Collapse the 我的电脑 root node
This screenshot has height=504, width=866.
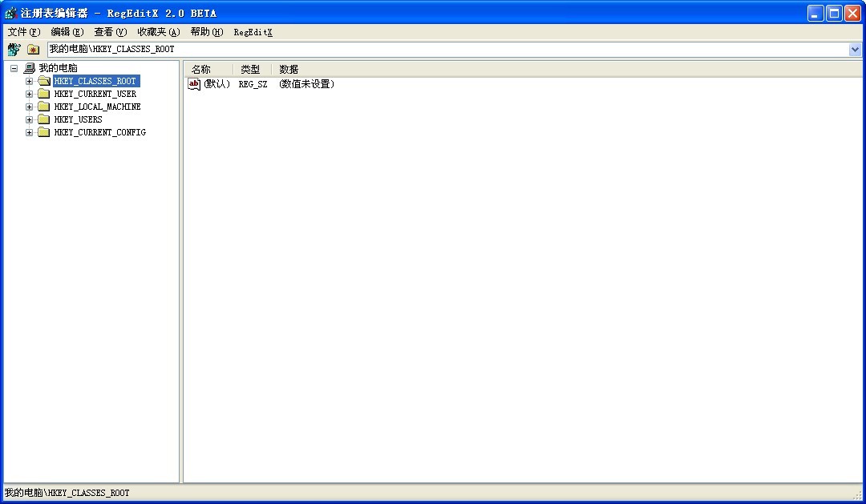tap(14, 68)
